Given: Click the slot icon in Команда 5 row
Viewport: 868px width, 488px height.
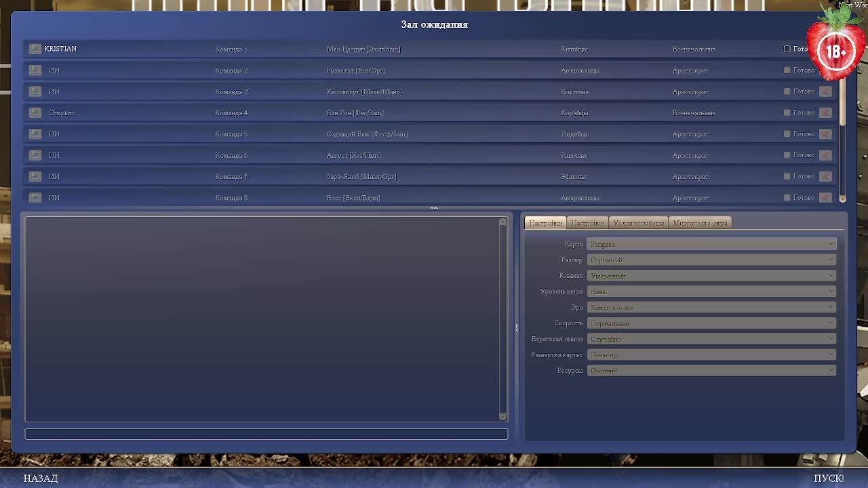Looking at the screenshot, I should click(x=35, y=134).
